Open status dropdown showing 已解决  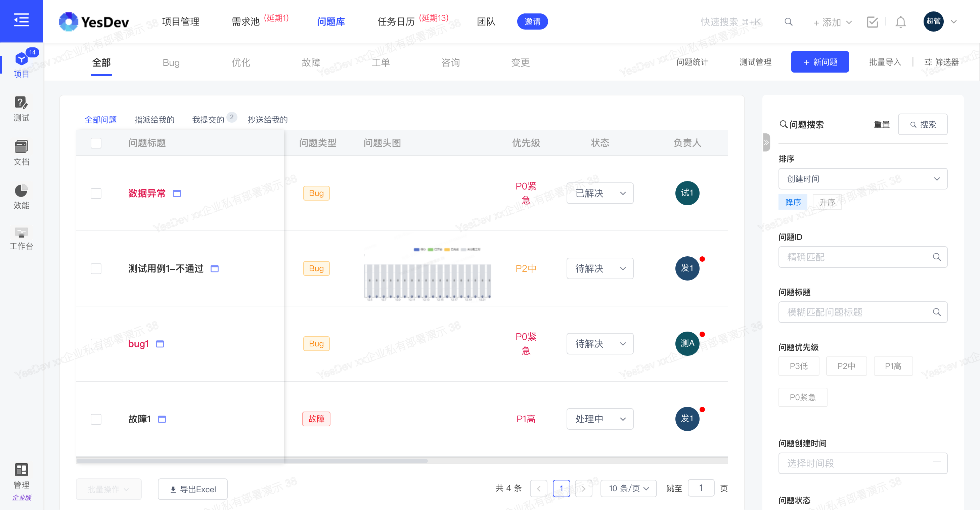point(599,193)
